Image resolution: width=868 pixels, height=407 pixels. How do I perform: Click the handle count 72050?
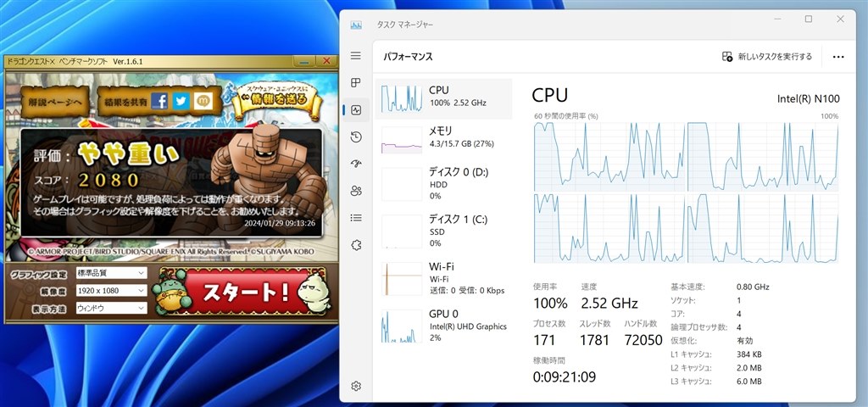[643, 341]
